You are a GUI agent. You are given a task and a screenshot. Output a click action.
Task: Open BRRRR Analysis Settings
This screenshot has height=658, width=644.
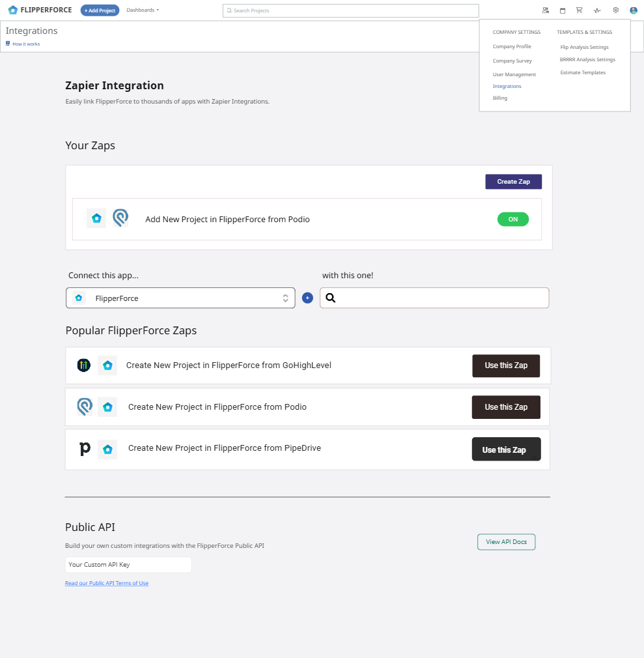tap(587, 59)
